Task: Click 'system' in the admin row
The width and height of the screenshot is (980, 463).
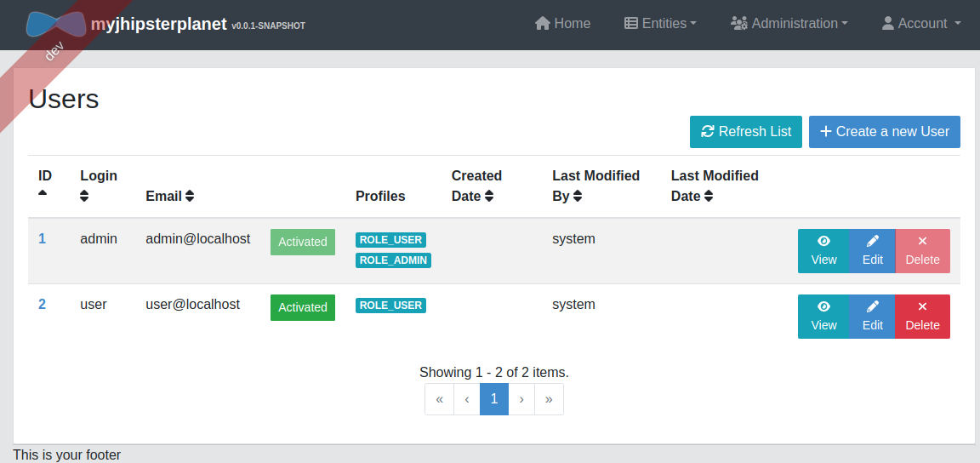Action: pos(573,238)
